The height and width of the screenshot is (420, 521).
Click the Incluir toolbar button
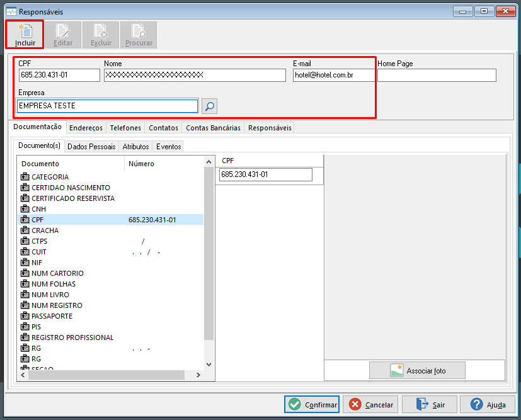(x=25, y=35)
